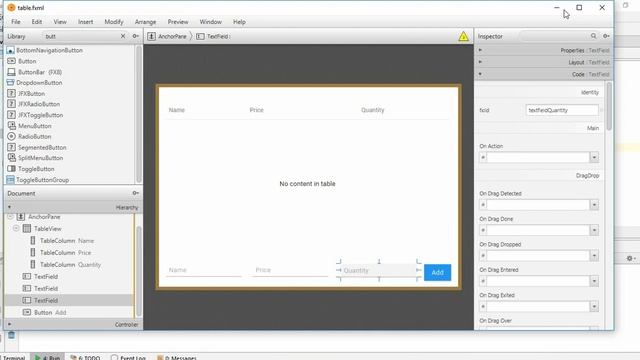Viewport: 640px width, 360px height.
Task: Select TableColumn Quantity in hierarchy
Action: point(70,264)
